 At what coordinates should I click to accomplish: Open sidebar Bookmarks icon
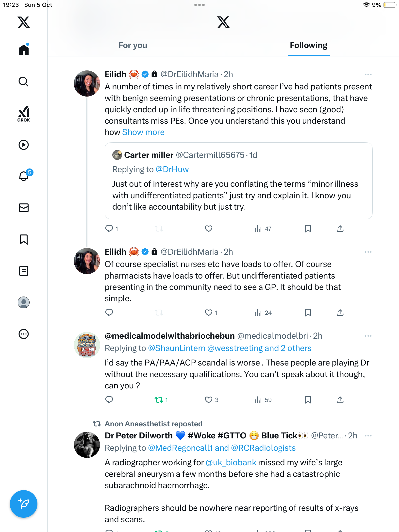[24, 239]
